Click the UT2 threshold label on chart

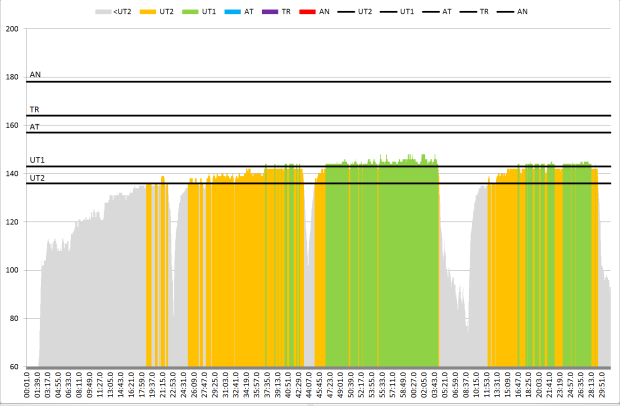coord(37,177)
